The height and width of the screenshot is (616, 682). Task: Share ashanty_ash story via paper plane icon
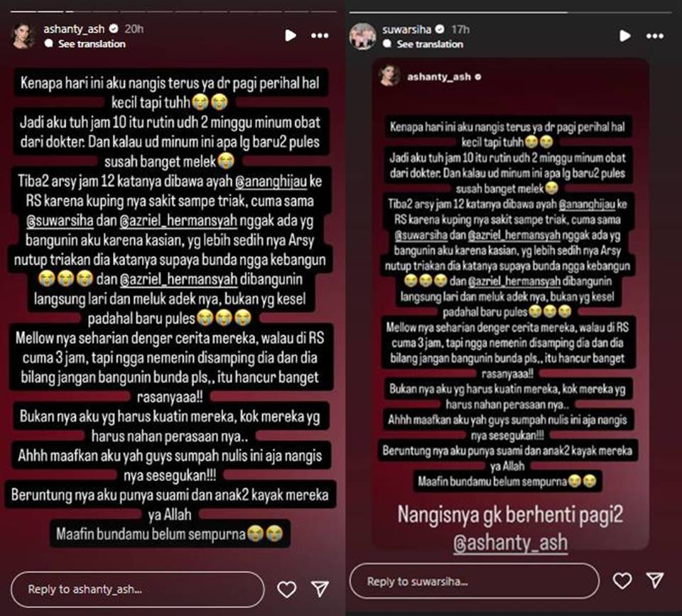coord(320,588)
